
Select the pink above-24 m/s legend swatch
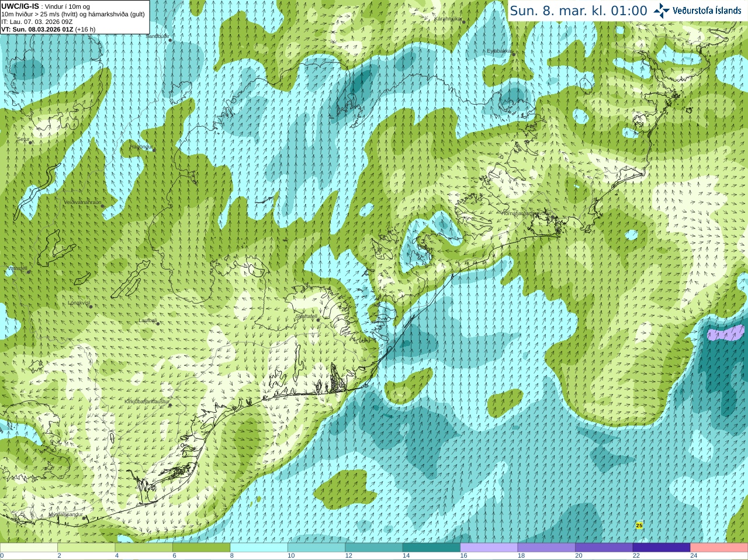pyautogui.click(x=719, y=548)
